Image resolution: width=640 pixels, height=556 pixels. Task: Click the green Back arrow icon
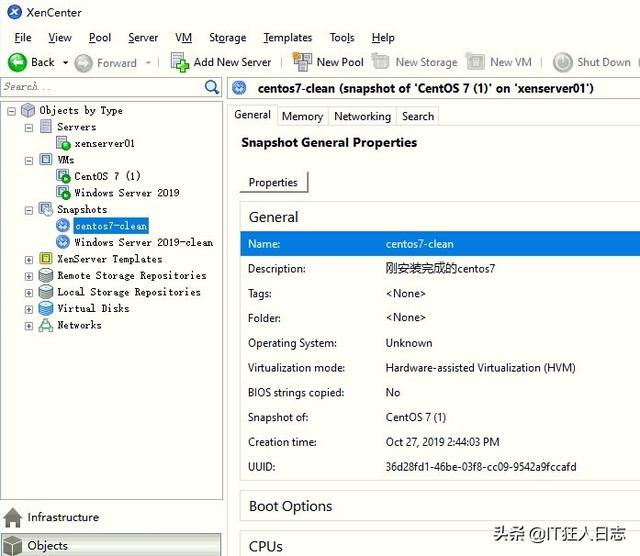(17, 63)
